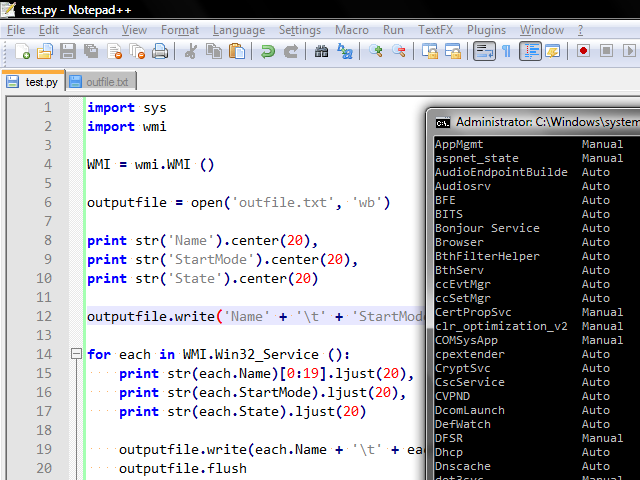Open the Plugins menu
Image resolution: width=640 pixels, height=480 pixels.
486,30
